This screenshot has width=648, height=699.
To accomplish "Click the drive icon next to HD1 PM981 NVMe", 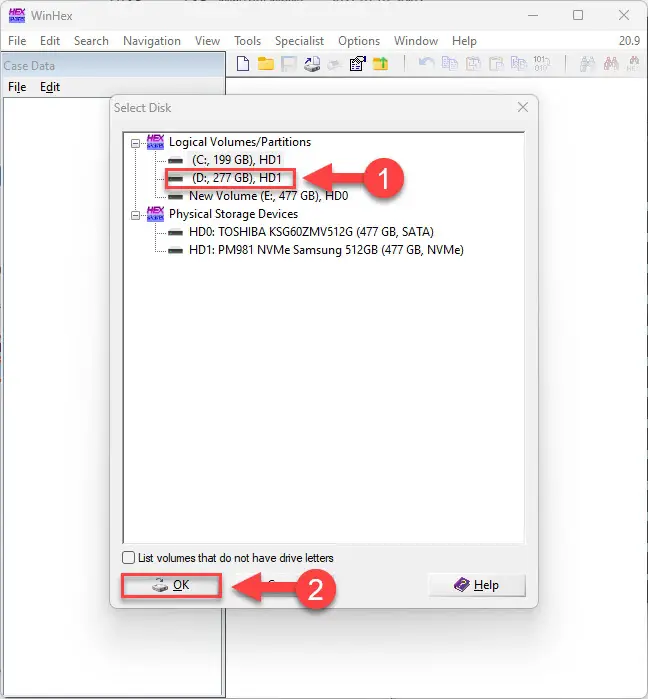I will click(x=176, y=250).
